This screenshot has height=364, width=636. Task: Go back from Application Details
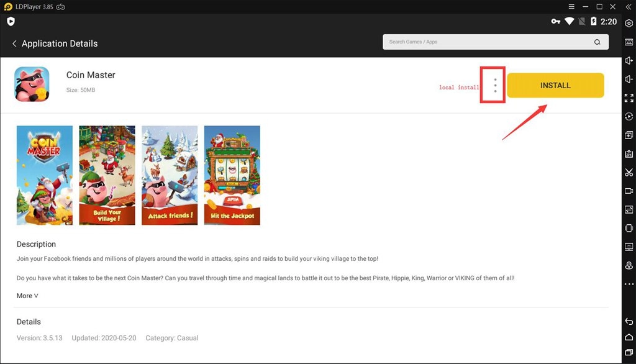tap(14, 43)
